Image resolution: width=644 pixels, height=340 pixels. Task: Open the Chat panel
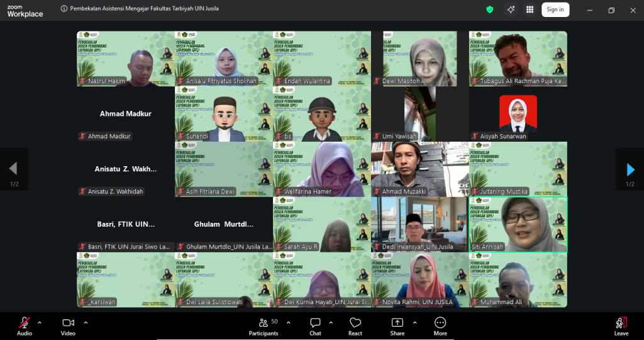coord(315,325)
